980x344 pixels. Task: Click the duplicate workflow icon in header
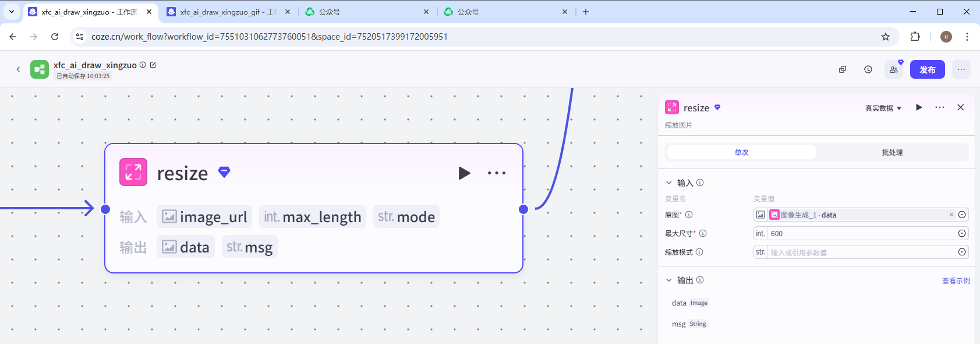pos(843,69)
